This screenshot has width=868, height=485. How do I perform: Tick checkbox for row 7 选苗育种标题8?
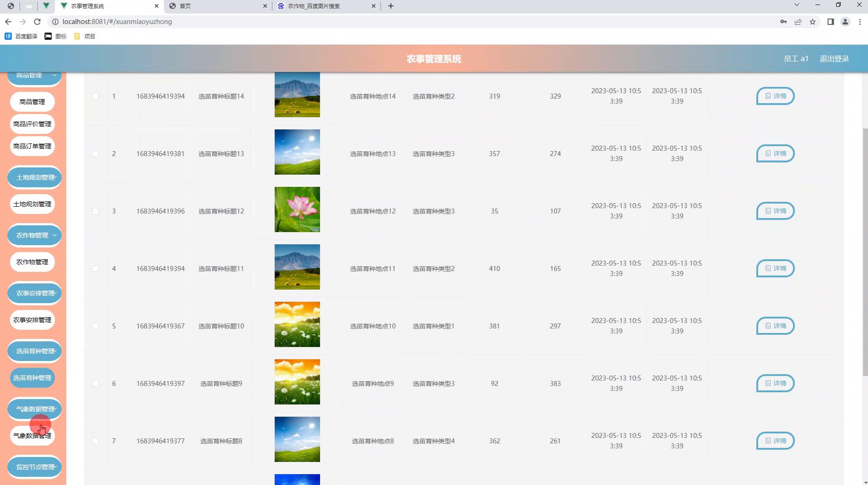point(95,441)
